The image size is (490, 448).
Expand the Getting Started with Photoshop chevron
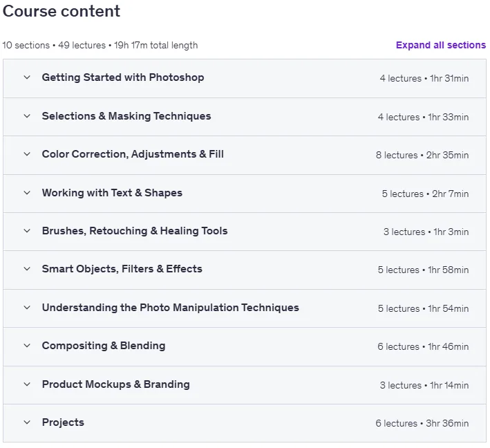pyautogui.click(x=27, y=77)
